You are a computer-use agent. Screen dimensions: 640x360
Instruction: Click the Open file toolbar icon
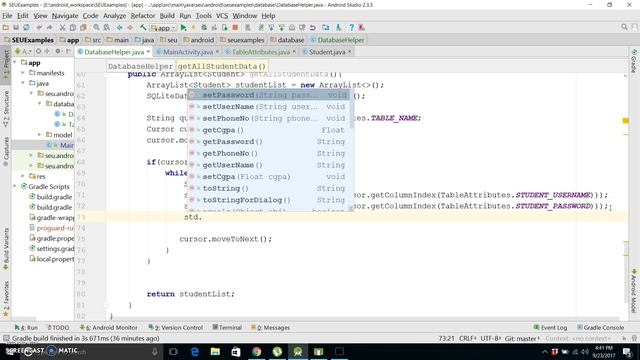click(x=5, y=27)
